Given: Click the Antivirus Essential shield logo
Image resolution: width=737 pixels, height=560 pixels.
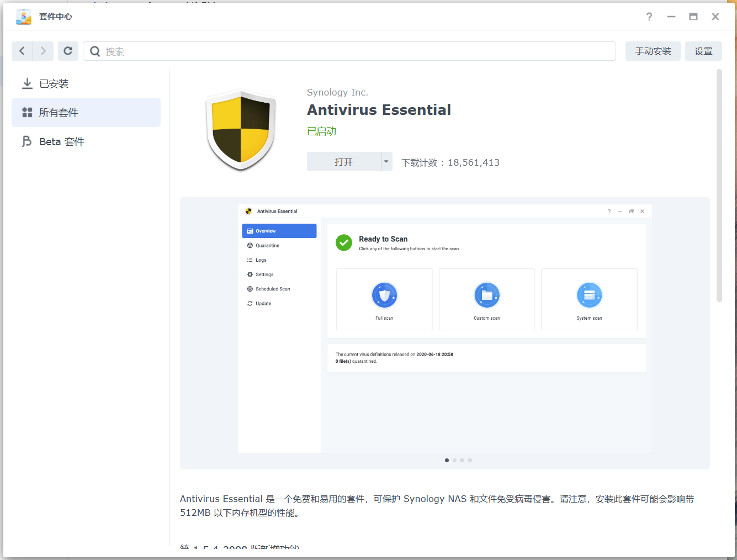Looking at the screenshot, I should [241, 130].
